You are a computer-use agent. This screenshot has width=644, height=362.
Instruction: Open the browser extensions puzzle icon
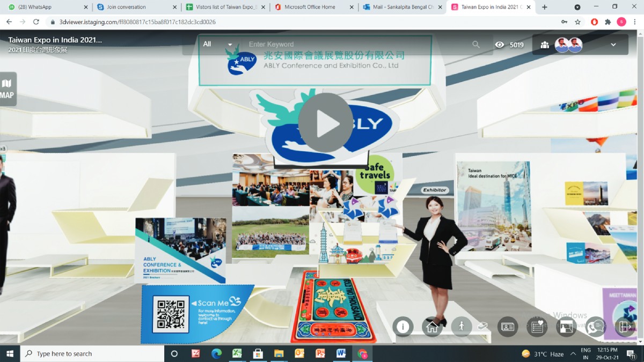pyautogui.click(x=608, y=22)
